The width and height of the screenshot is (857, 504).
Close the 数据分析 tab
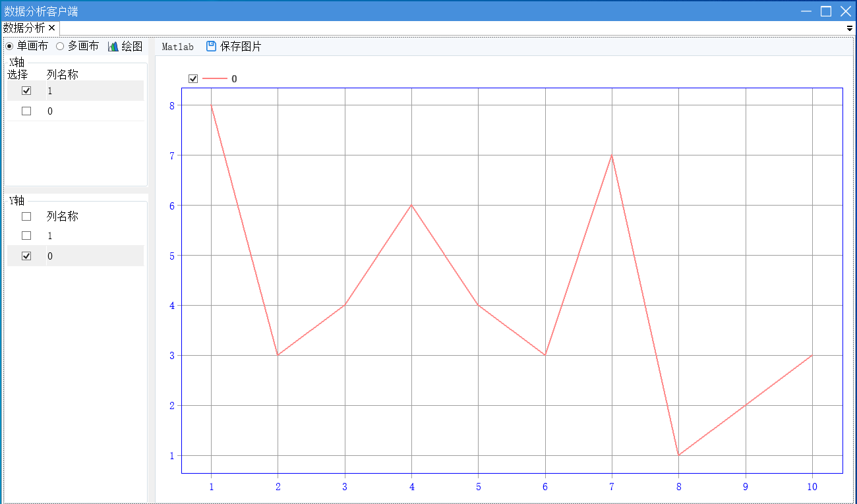point(52,28)
